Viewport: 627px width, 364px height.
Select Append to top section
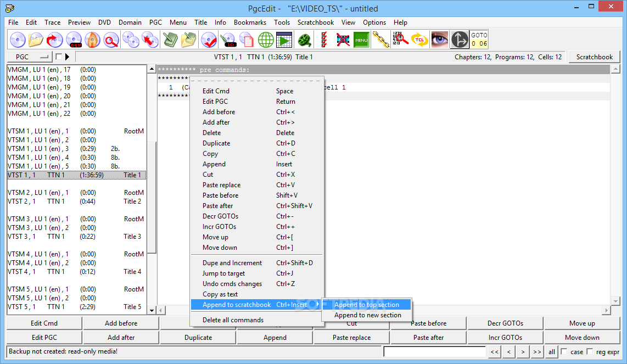tap(367, 305)
